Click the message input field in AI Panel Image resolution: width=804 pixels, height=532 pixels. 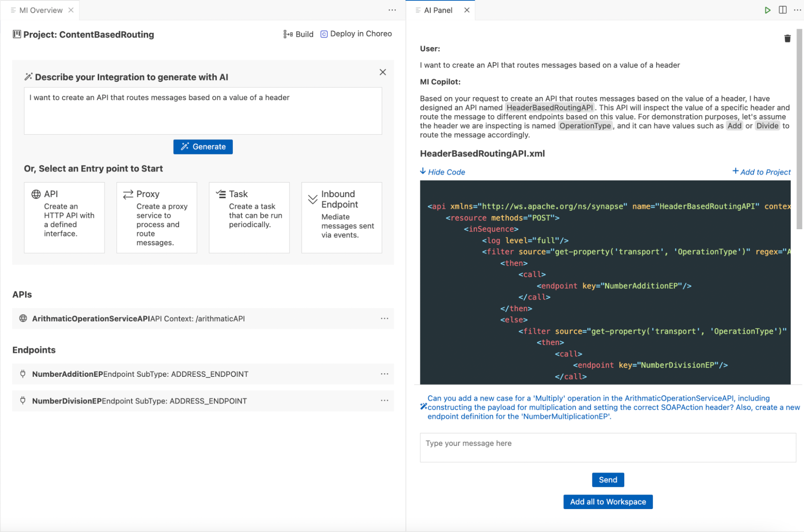[607, 447]
